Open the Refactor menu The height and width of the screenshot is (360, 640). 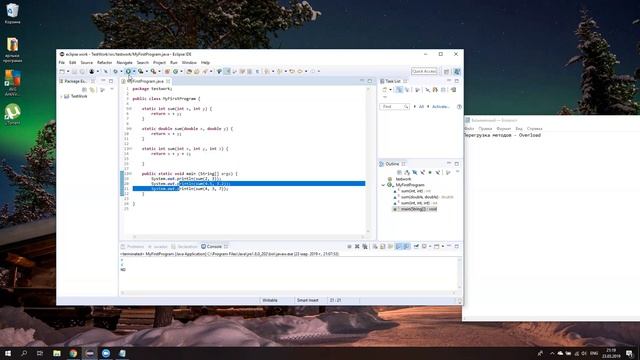coord(104,62)
